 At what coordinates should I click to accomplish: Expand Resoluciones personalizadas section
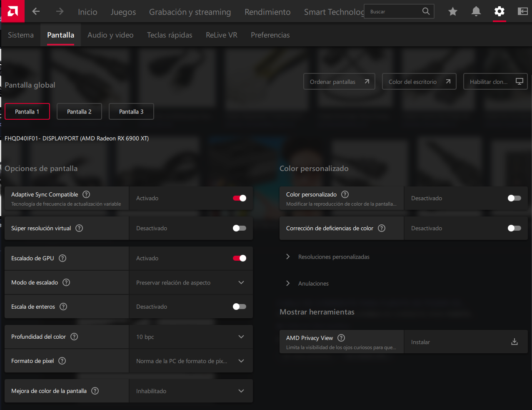[328, 257]
